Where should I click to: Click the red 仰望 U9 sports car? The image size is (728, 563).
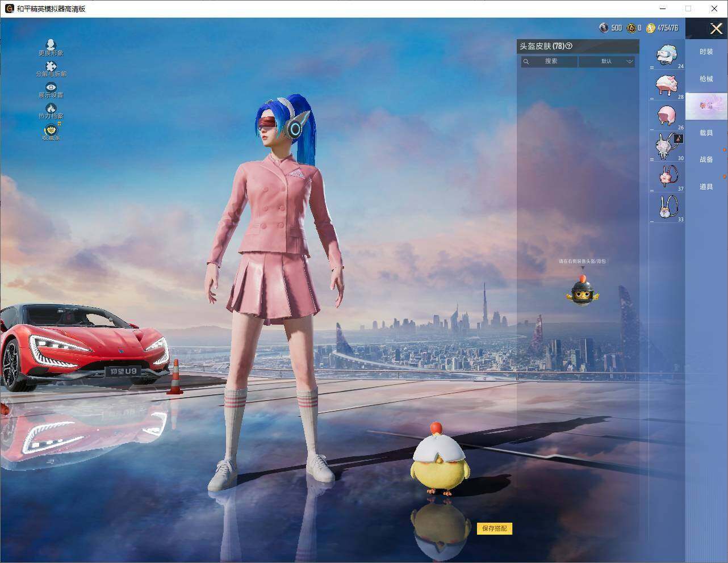pyautogui.click(x=84, y=347)
